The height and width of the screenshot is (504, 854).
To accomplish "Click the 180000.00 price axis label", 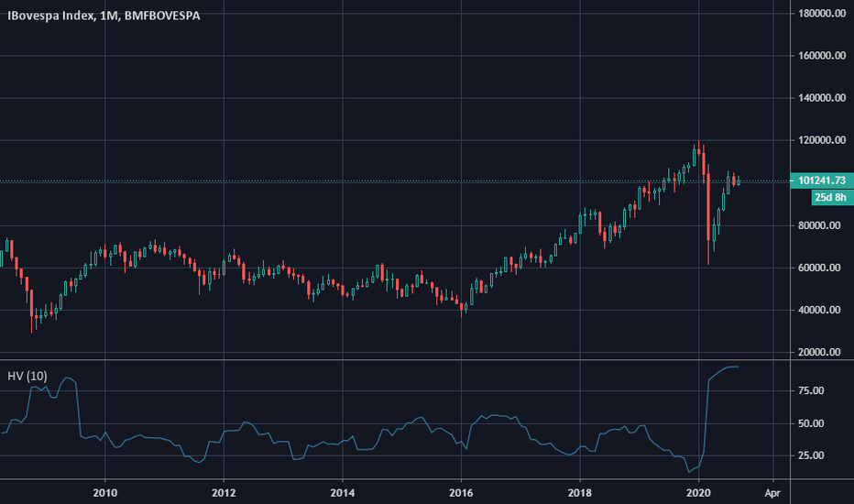I will click(822, 13).
